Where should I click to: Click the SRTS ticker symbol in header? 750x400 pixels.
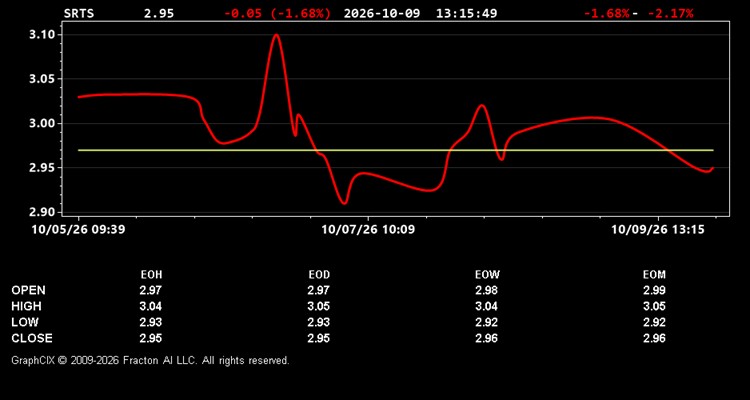click(79, 13)
